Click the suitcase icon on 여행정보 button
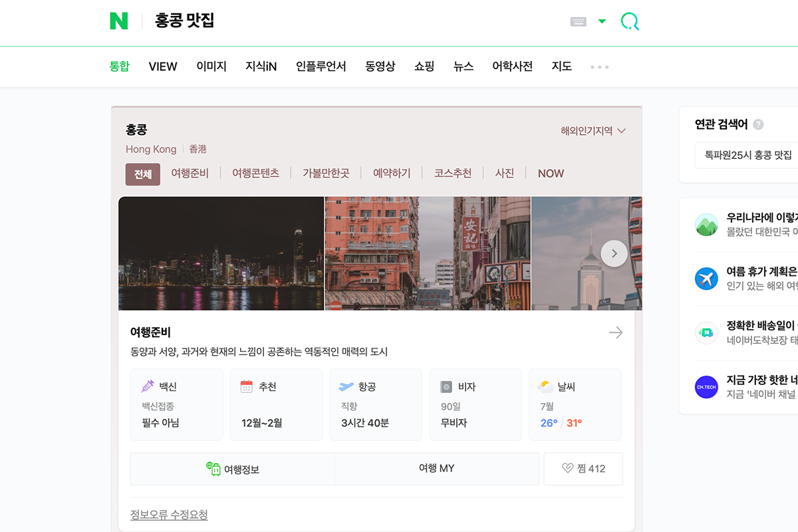Screen dimensions: 798x532 tap(213, 469)
